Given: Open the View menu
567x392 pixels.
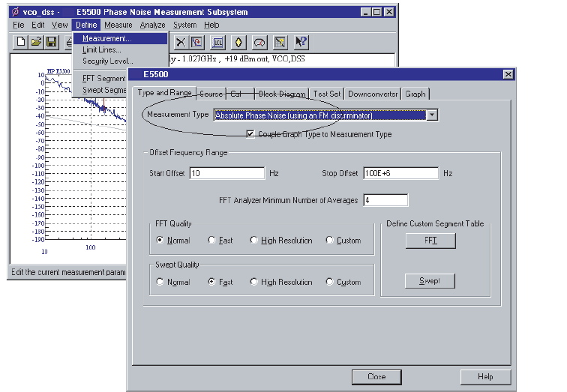Looking at the screenshot, I should tap(60, 25).
